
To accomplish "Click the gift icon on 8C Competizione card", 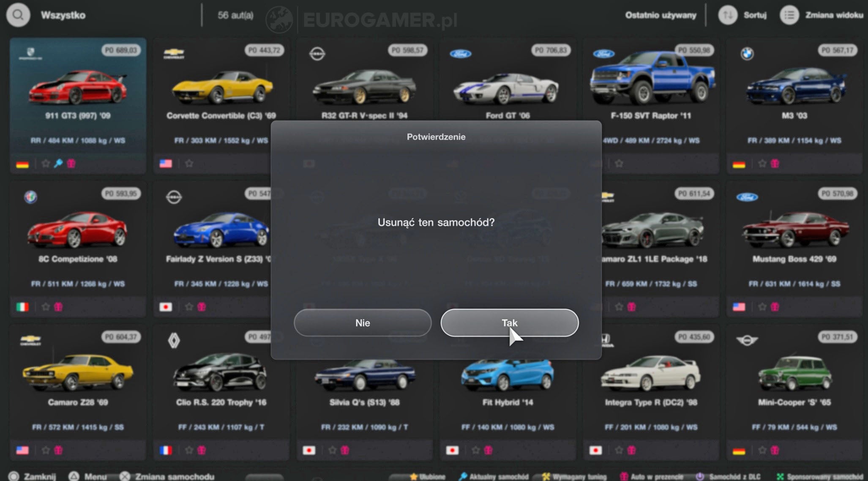I will click(x=58, y=307).
